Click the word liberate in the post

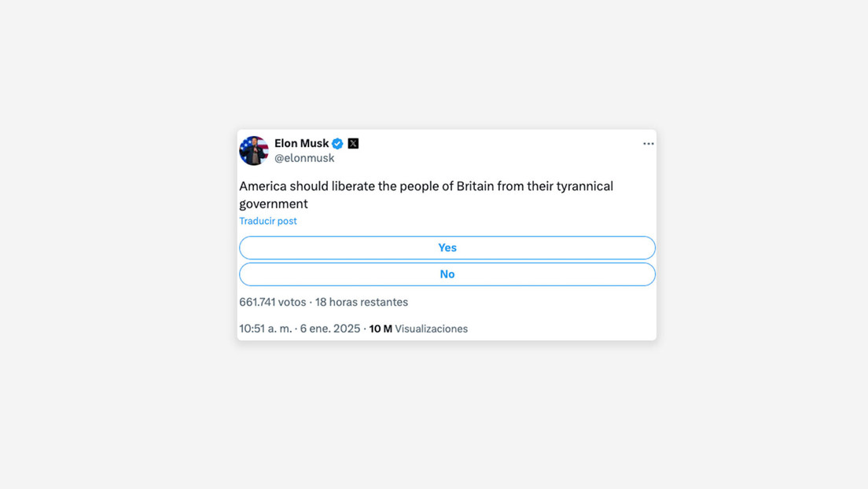348,186
